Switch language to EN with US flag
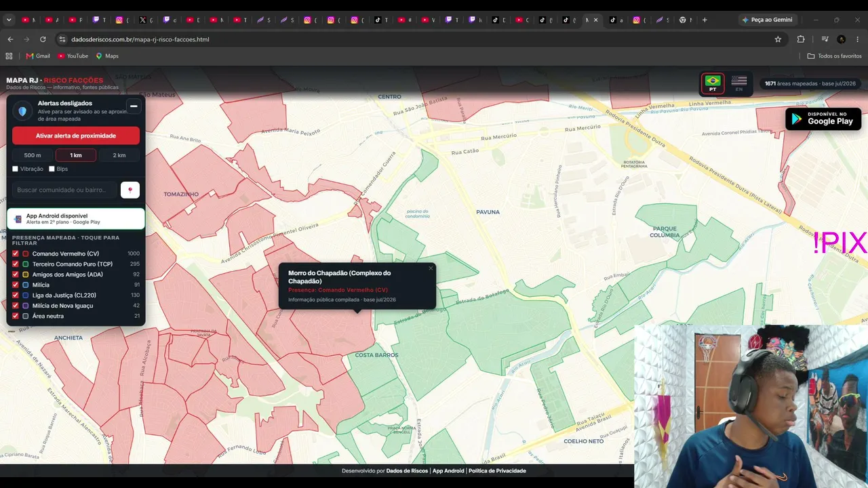The image size is (868, 488). pos(738,83)
